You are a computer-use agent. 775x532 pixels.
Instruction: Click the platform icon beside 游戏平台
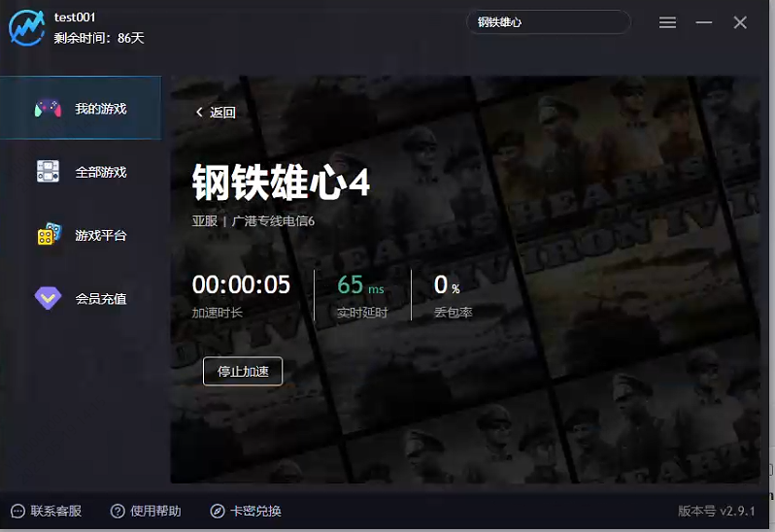49,234
